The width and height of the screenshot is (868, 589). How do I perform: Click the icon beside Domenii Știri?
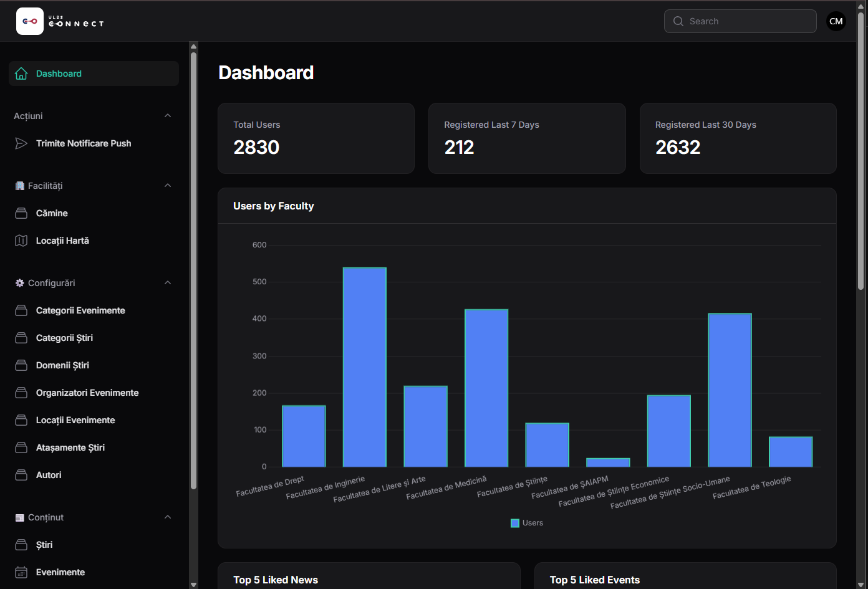point(21,365)
